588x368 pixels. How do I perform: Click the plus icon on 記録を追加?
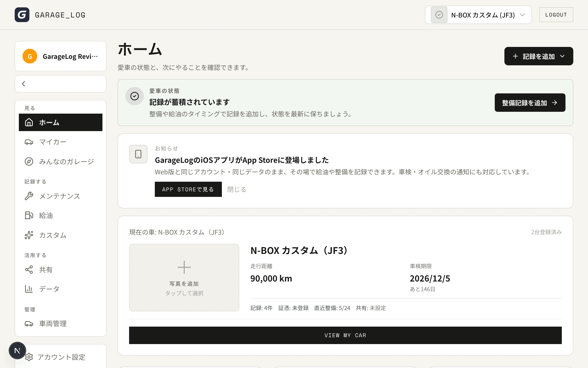[x=515, y=56]
